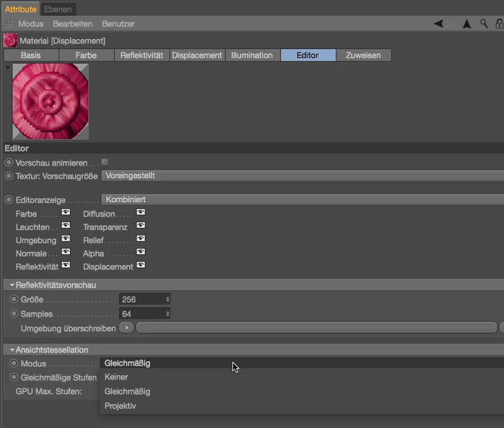The width and height of the screenshot is (504, 428).
Task: Click the Größe stepper arrows
Action: tap(168, 299)
